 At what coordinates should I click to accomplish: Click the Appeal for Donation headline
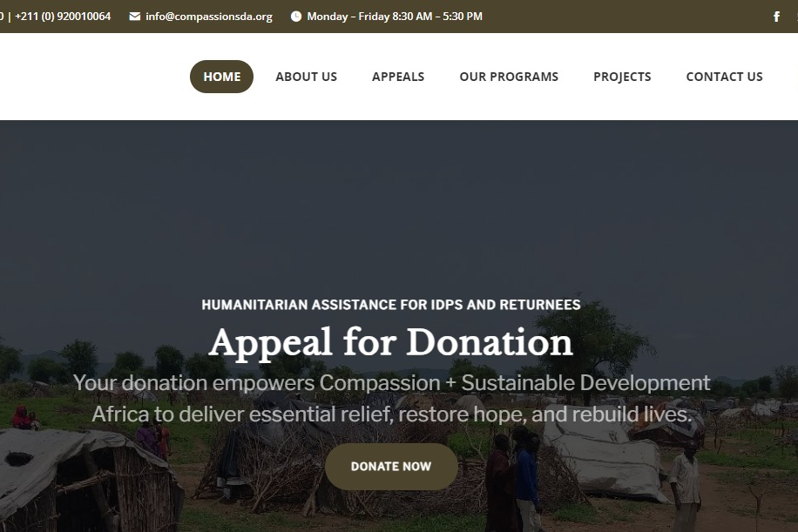coord(391,342)
